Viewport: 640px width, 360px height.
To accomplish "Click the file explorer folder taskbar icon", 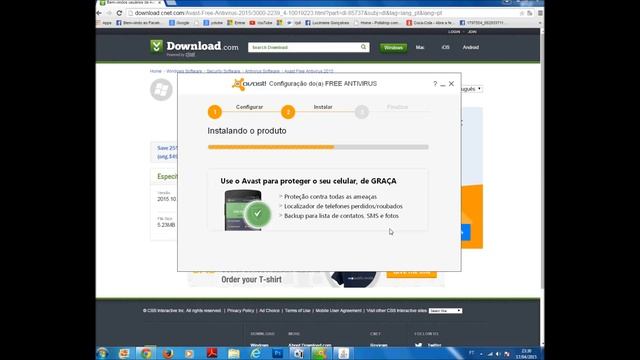I will (x=233, y=353).
